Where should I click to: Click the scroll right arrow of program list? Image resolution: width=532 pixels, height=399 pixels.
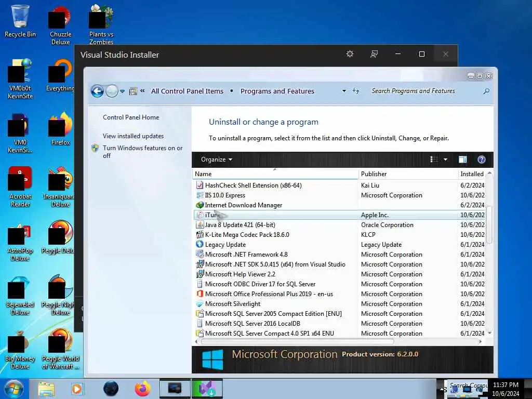[480, 341]
